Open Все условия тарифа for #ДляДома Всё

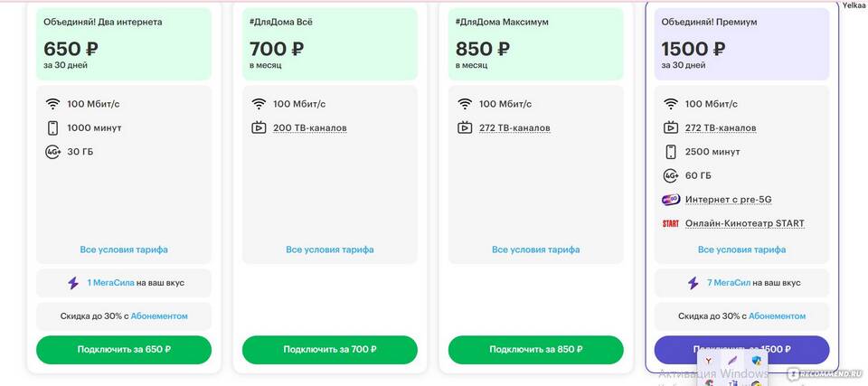pyautogui.click(x=330, y=249)
